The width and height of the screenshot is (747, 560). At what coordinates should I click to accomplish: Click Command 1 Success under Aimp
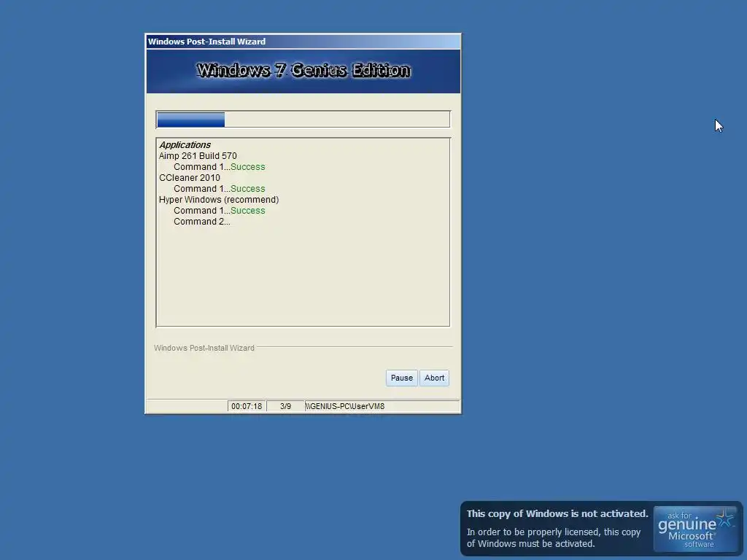(x=219, y=167)
